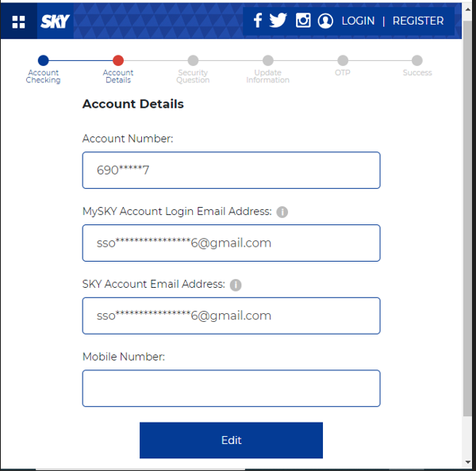Viewport: 476px width, 471px height.
Task: Show info for SKY Account Email Address
Action: point(236,285)
